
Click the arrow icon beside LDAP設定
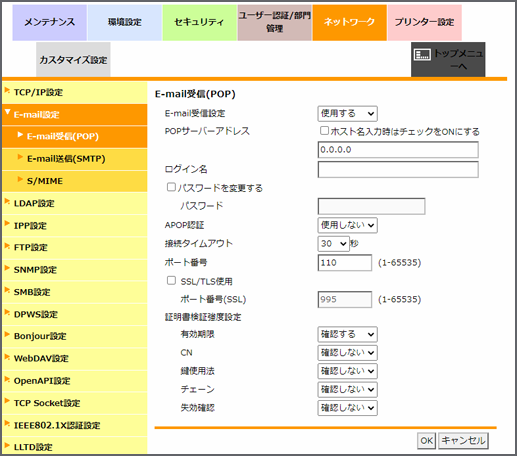(7, 201)
